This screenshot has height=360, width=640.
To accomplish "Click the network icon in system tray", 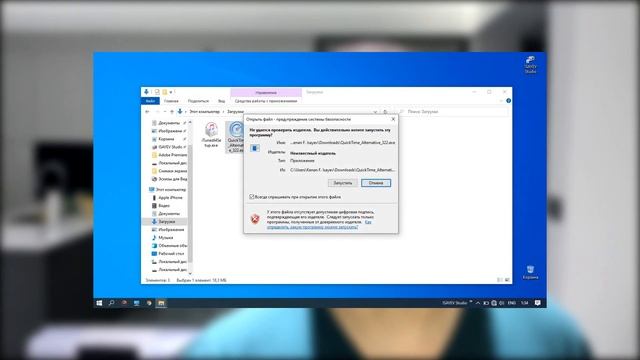I will pos(494,303).
